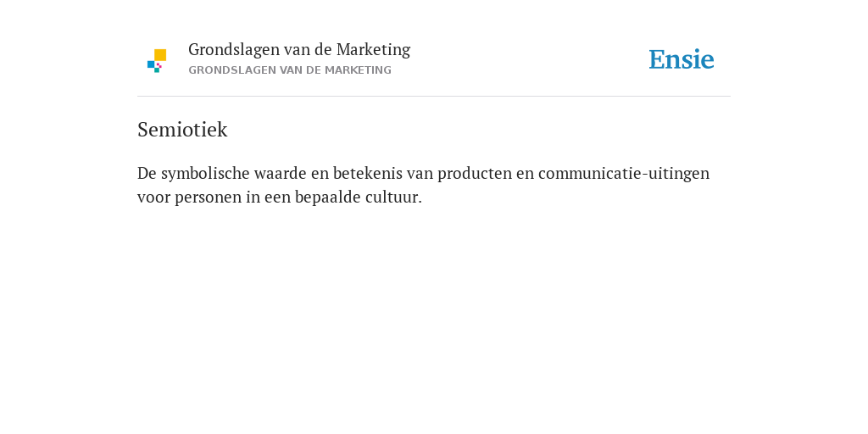Open the Grondslagen van de Marketing title link

click(x=299, y=49)
